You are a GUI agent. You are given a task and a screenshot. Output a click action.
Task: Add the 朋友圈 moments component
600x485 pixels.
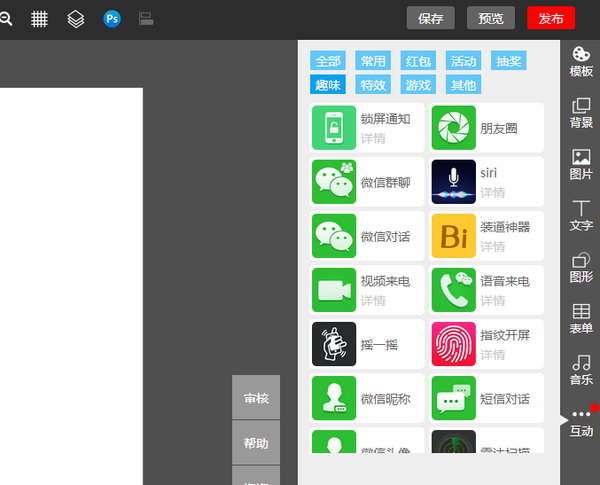[486, 128]
